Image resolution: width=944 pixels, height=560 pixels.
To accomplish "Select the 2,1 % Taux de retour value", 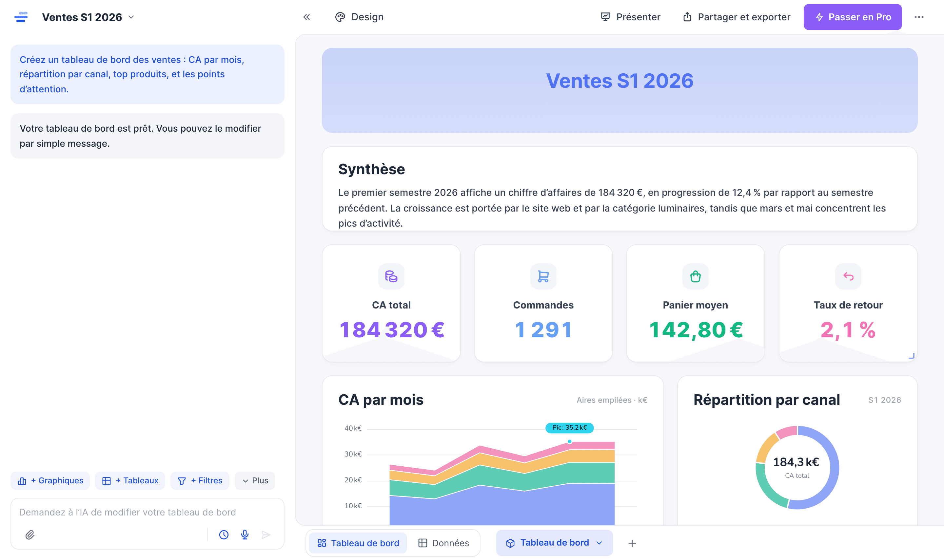I will coord(848,330).
